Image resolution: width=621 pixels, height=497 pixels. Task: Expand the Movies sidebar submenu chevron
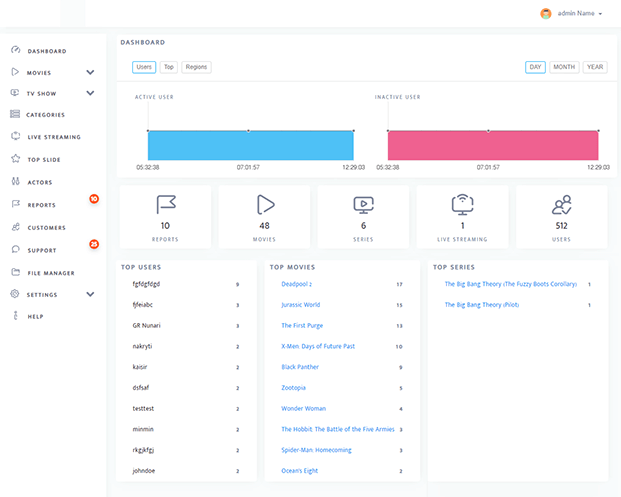tap(90, 73)
